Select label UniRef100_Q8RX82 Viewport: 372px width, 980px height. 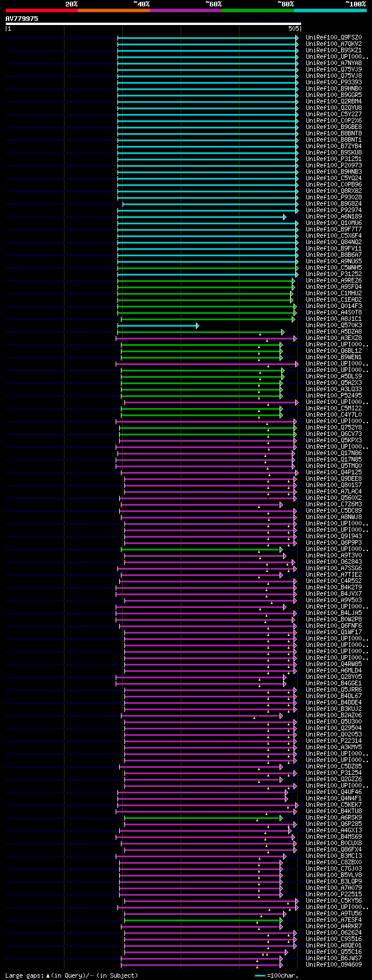click(x=334, y=191)
